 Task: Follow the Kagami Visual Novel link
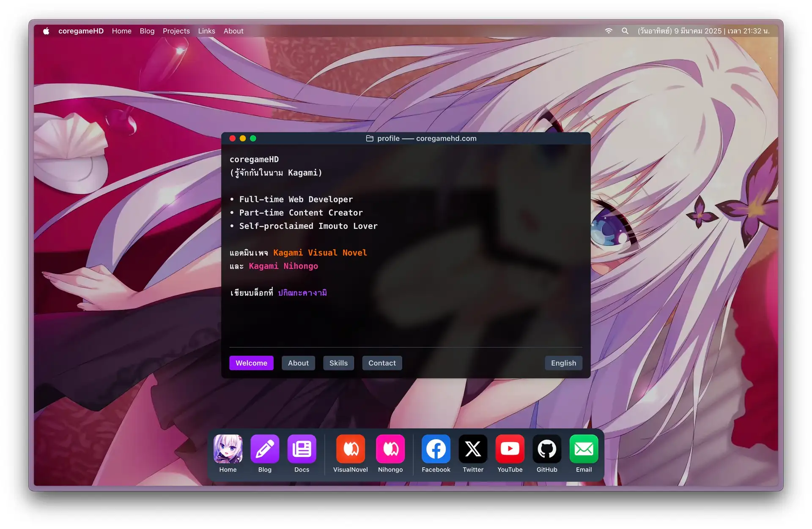tap(320, 253)
